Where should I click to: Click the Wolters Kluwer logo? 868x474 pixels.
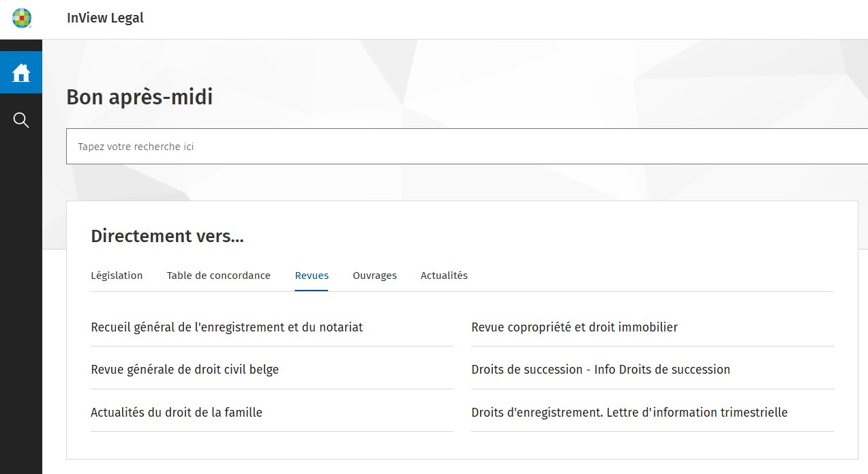[22, 18]
